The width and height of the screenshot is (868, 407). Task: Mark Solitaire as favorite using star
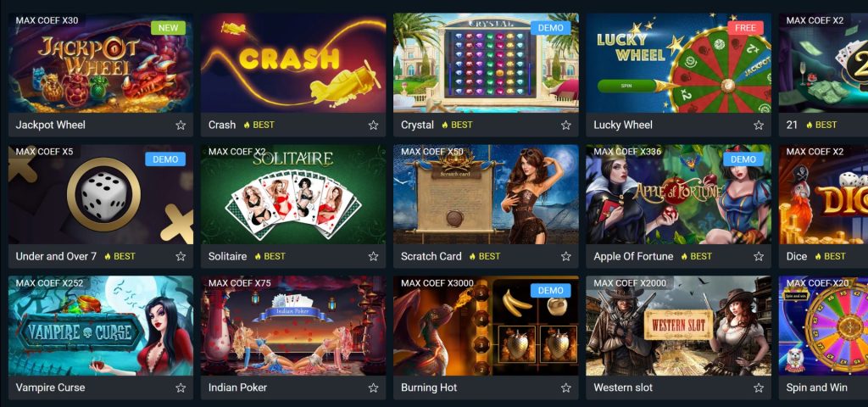coord(373,256)
